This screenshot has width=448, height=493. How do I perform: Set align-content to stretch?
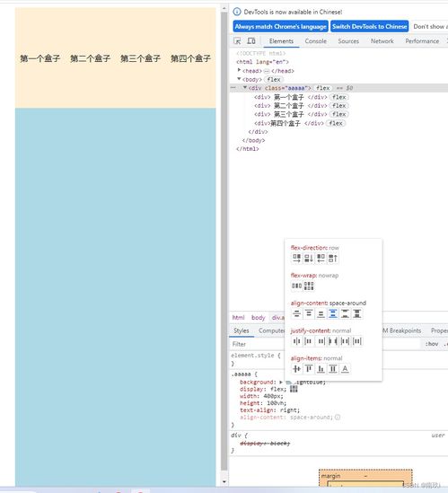pyautogui.click(x=356, y=313)
